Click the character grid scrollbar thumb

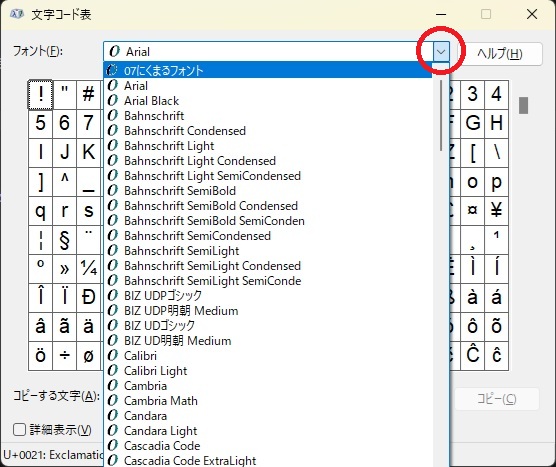click(523, 105)
